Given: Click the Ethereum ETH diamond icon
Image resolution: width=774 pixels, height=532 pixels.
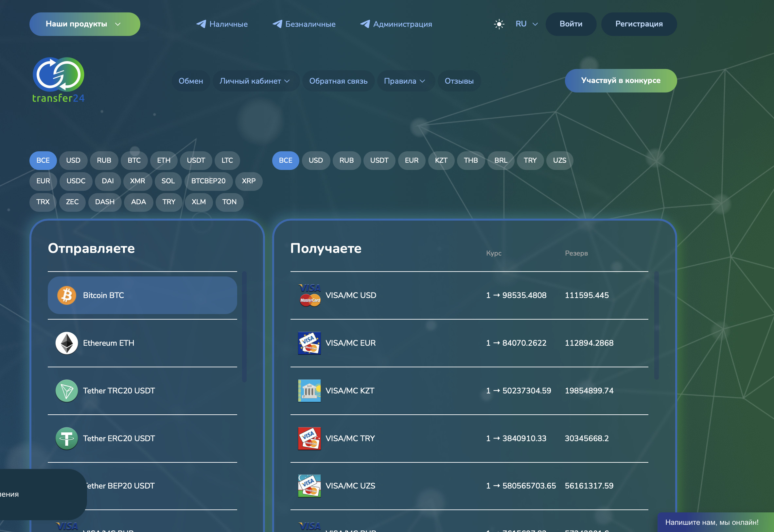Looking at the screenshot, I should pos(67,343).
